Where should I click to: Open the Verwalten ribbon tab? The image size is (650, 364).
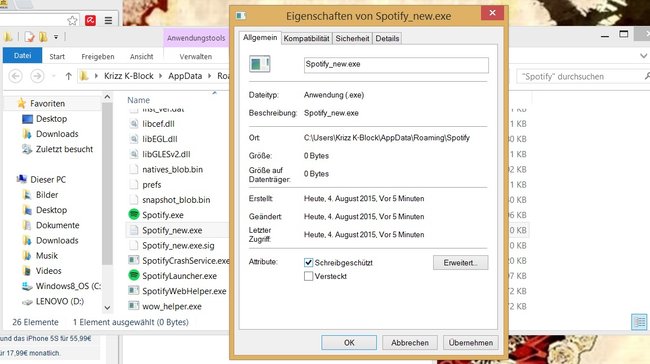click(x=196, y=56)
